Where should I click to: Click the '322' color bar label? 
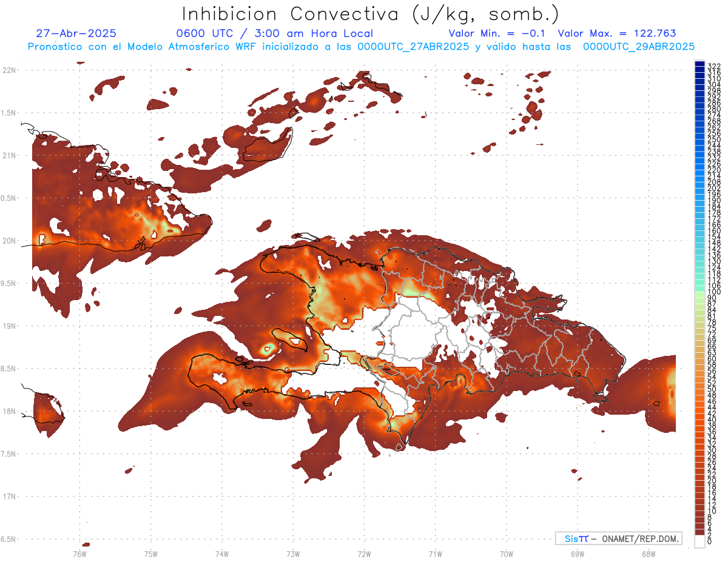pos(713,66)
